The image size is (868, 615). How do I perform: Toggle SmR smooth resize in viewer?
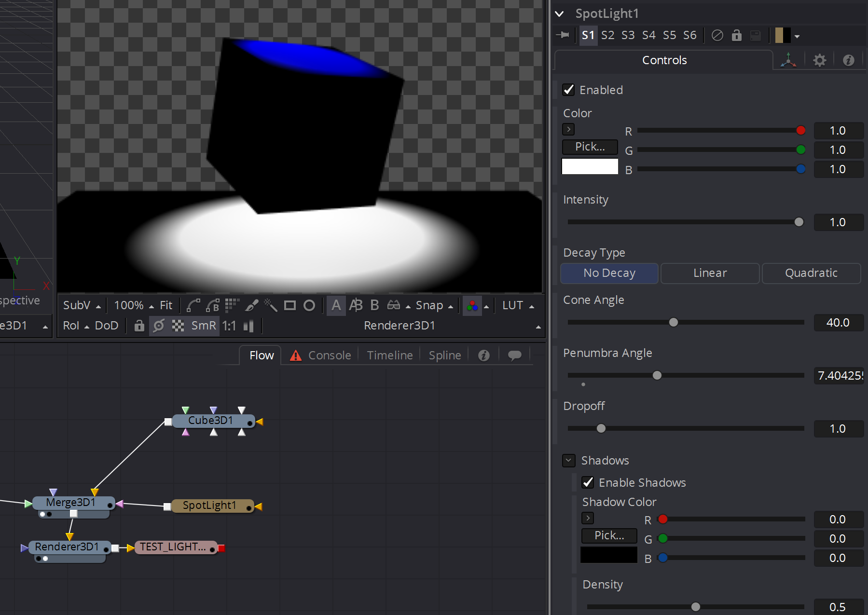204,326
